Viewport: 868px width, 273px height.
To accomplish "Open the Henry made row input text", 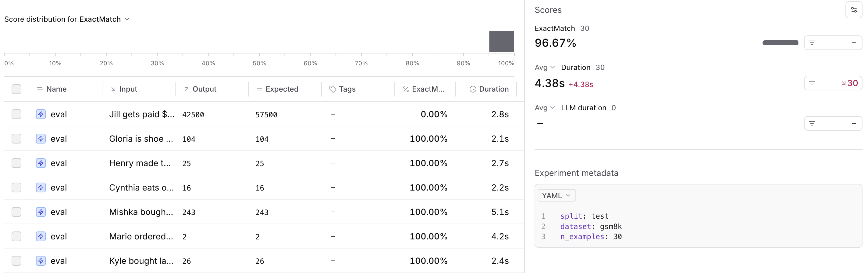I will [140, 163].
